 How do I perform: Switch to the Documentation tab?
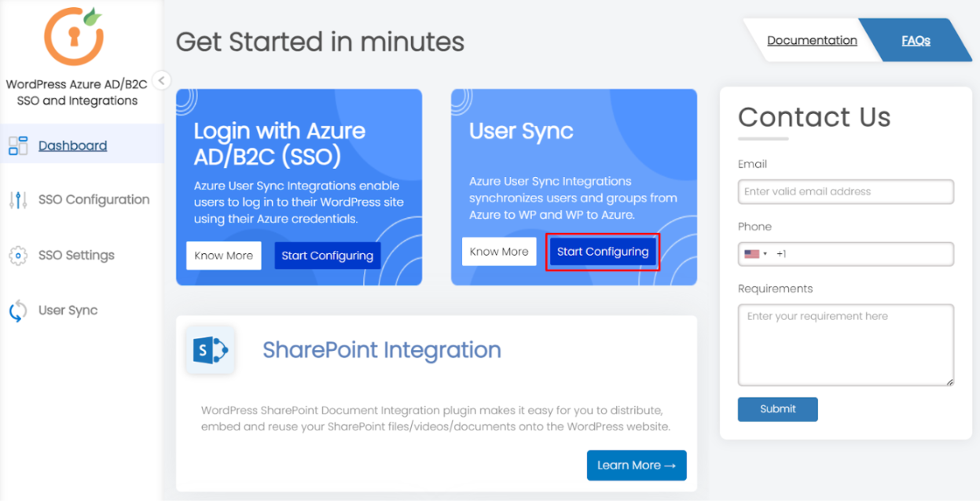(x=812, y=40)
